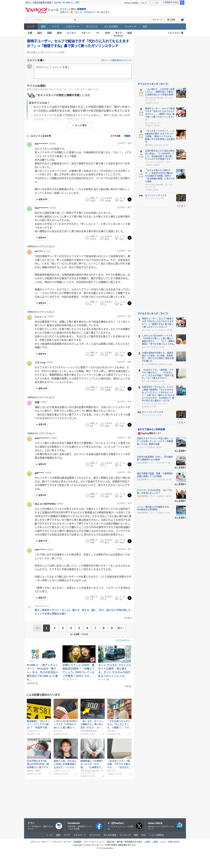
Task: Click なるほど reaction on tan******** comment
Action: pos(106,238)
